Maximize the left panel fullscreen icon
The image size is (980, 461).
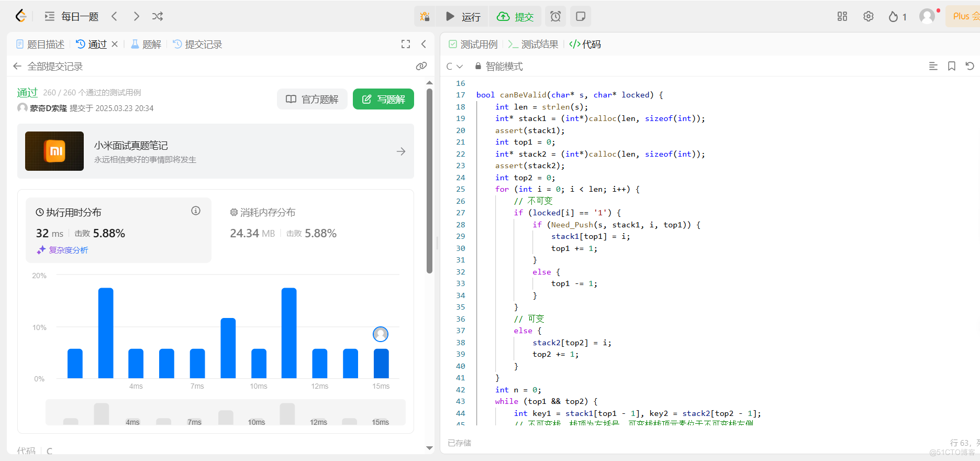click(406, 44)
